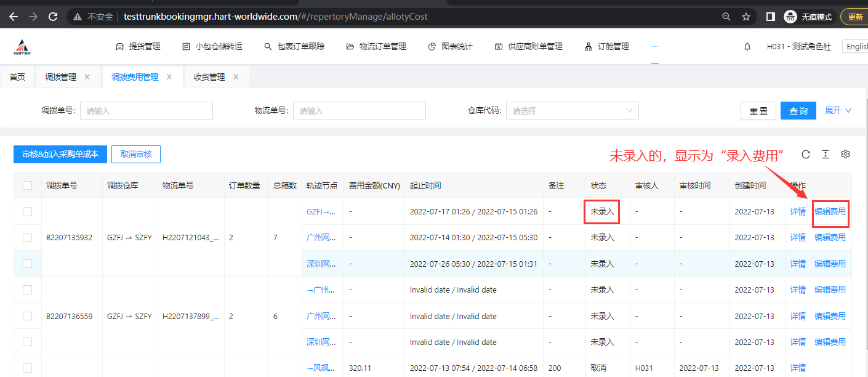Check the first table row checkbox
Screen dimensions: 868x377
pyautogui.click(x=27, y=211)
